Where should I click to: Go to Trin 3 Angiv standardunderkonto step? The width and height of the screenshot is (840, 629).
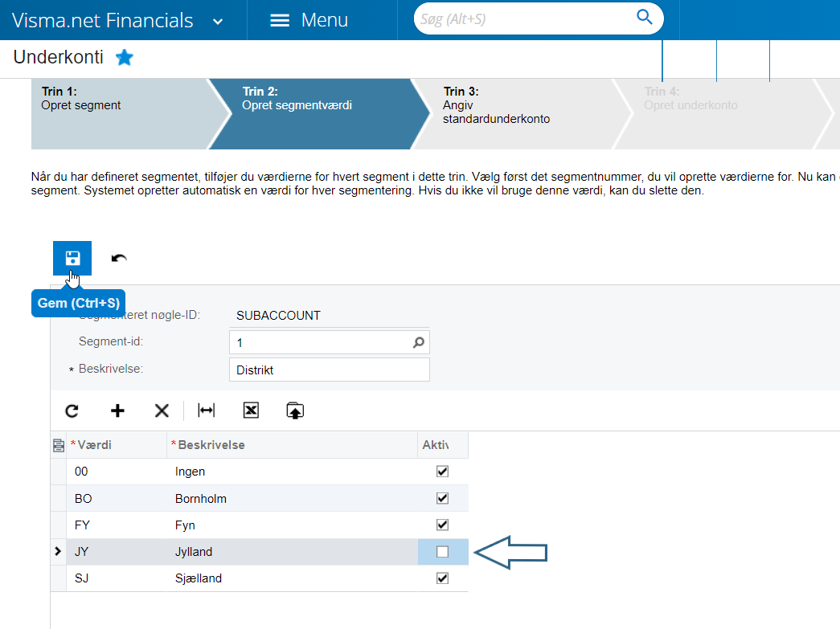coord(506,113)
